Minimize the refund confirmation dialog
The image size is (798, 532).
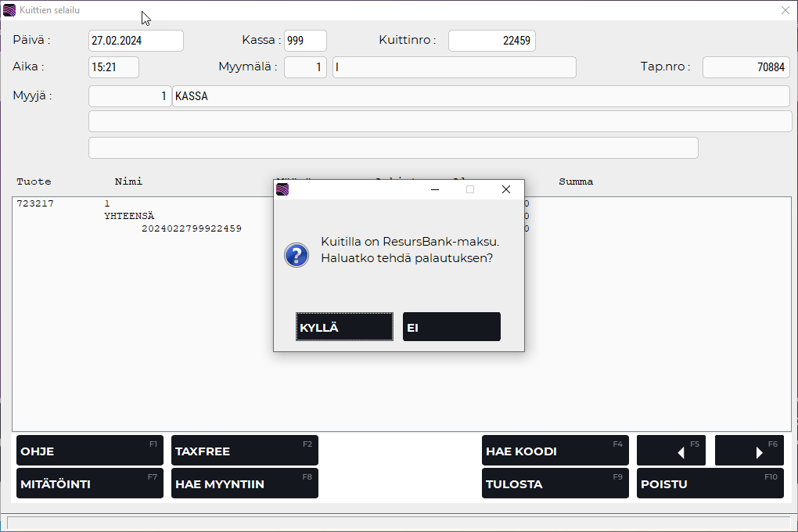[435, 189]
